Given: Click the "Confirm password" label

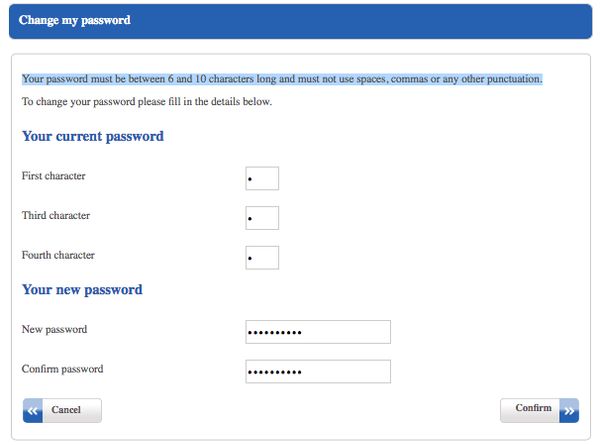Looking at the screenshot, I should pos(62,369).
